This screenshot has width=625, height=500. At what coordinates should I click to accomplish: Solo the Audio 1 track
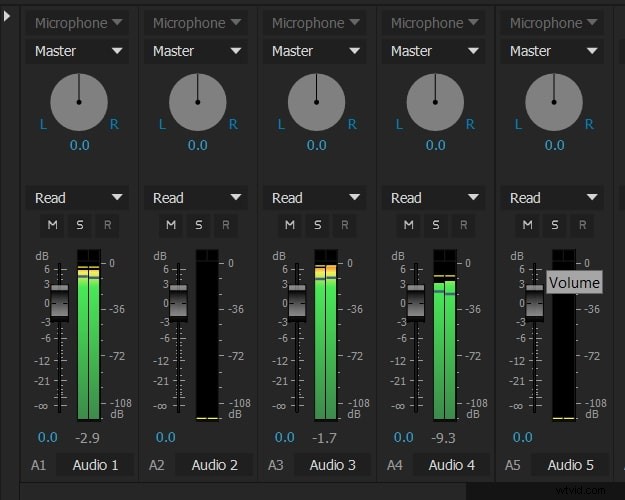coord(80,225)
